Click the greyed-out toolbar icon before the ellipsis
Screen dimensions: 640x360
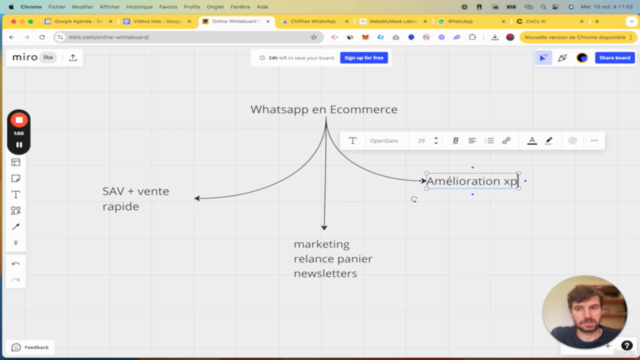click(x=573, y=141)
